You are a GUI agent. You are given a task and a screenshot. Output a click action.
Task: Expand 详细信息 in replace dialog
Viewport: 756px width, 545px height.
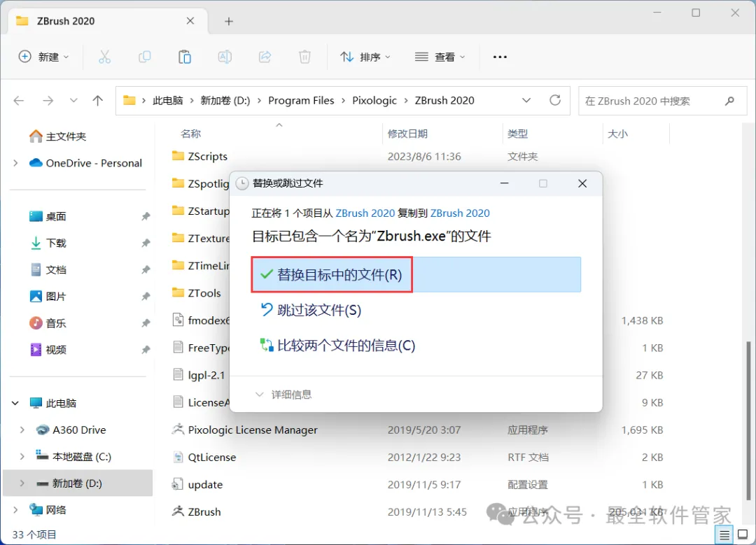283,395
